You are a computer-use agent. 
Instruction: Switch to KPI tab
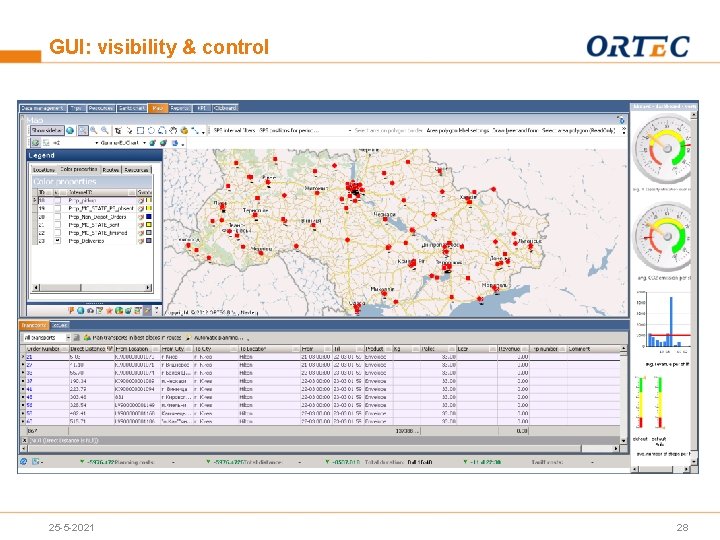[202, 108]
